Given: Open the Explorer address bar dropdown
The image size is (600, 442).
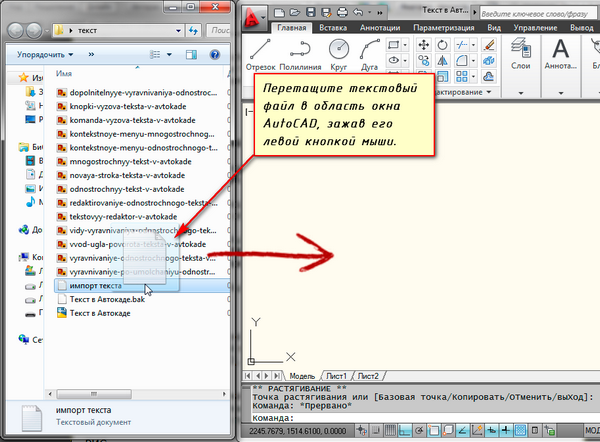Looking at the screenshot, I should point(178,31).
